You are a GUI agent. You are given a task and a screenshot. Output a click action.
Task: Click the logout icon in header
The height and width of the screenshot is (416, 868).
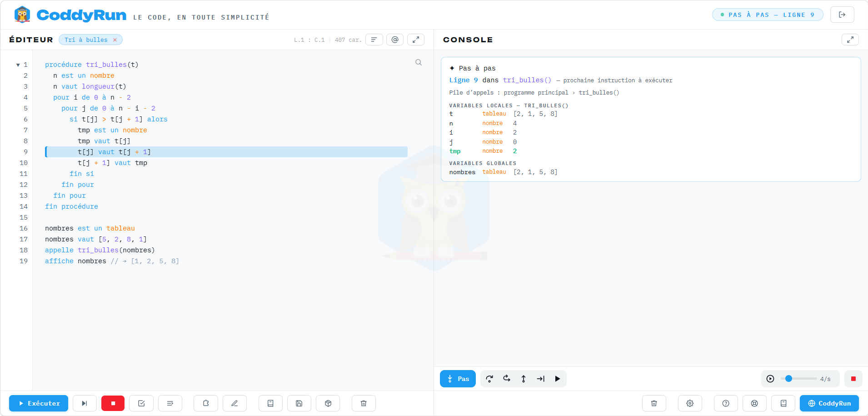(842, 15)
